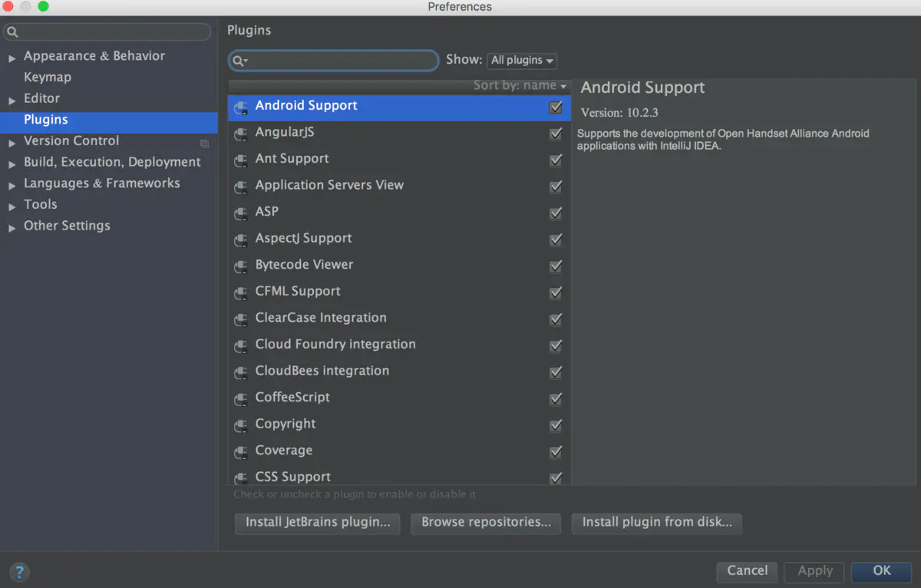Click the Cloud Foundry integration plugin icon
This screenshot has width=921, height=588.
coord(241,345)
